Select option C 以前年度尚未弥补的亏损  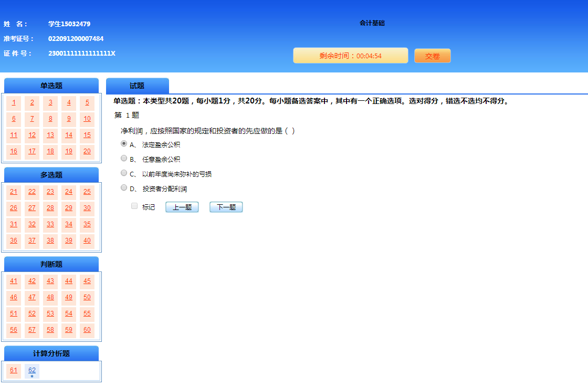(123, 172)
